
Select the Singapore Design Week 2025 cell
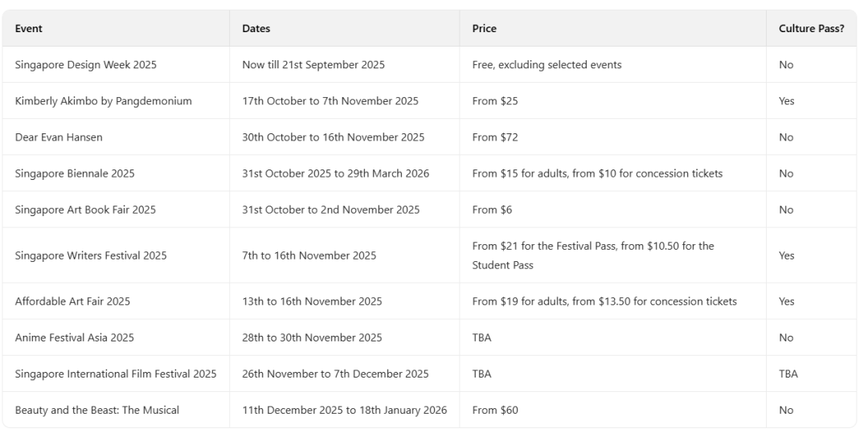(x=86, y=65)
